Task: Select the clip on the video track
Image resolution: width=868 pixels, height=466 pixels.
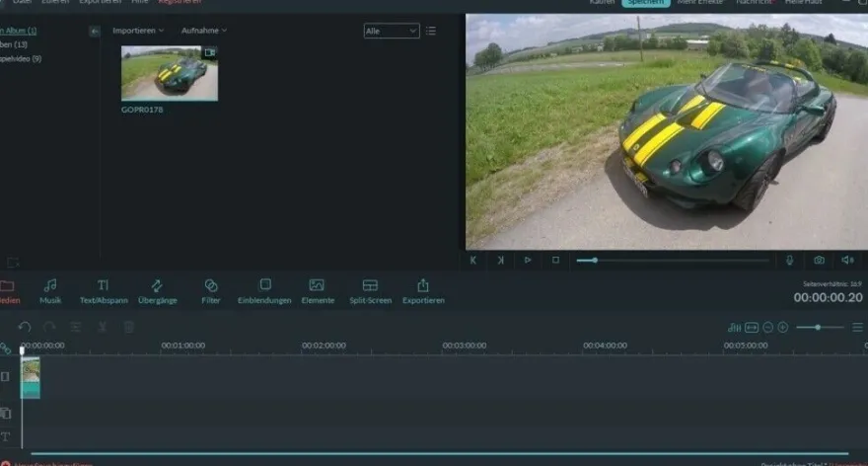Action: [x=31, y=377]
